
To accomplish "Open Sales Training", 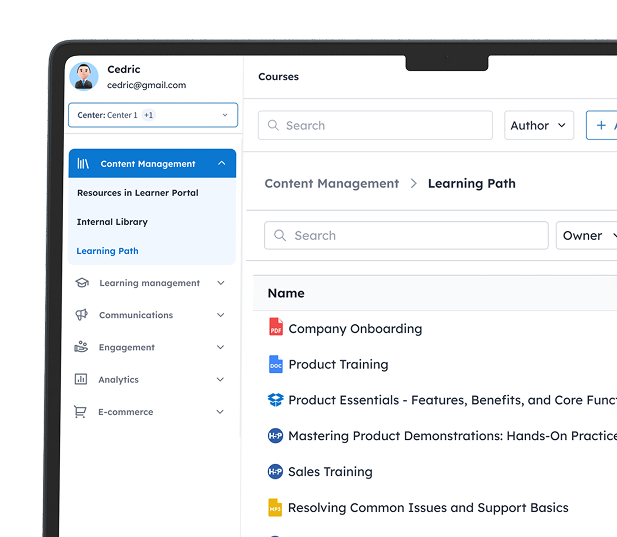I will pyautogui.click(x=330, y=472).
